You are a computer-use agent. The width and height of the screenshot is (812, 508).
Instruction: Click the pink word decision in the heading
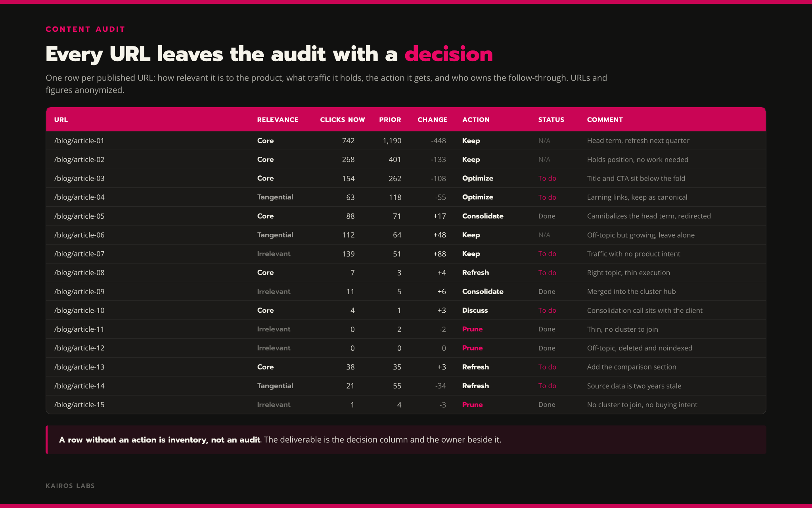pos(448,54)
